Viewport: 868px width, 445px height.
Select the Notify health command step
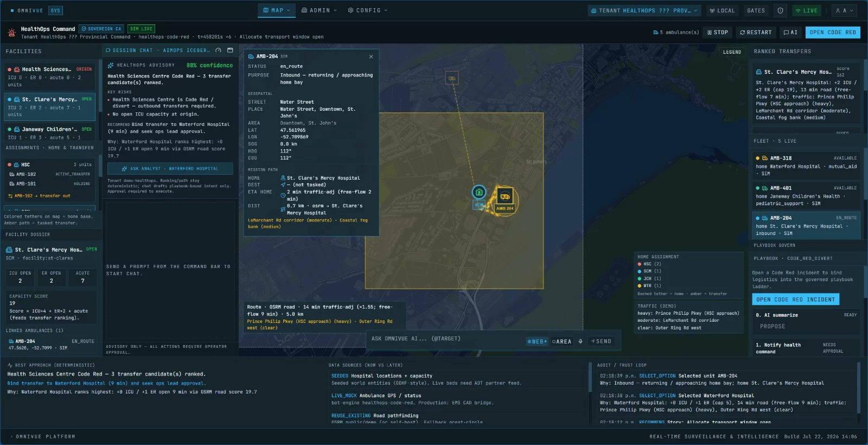[806, 348]
